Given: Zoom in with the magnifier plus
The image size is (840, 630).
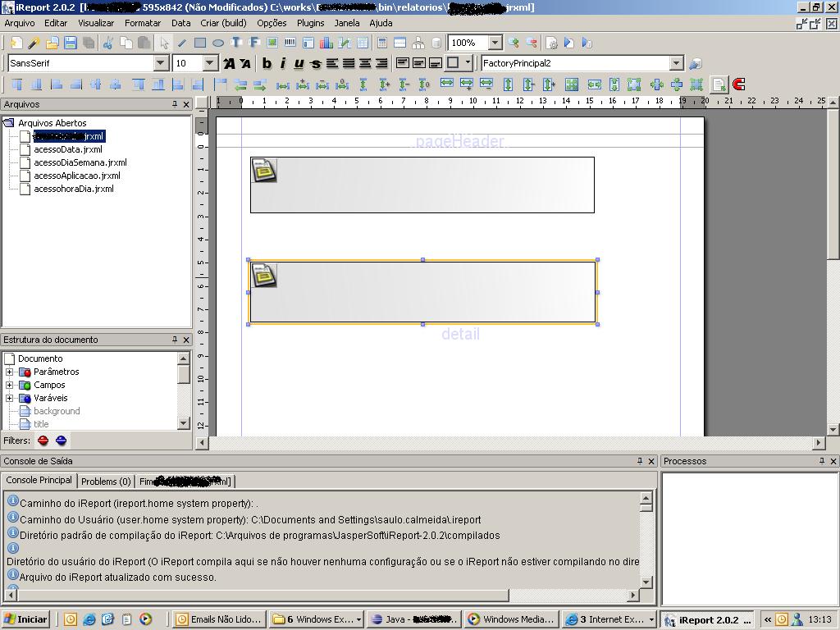Looking at the screenshot, I should point(514,43).
